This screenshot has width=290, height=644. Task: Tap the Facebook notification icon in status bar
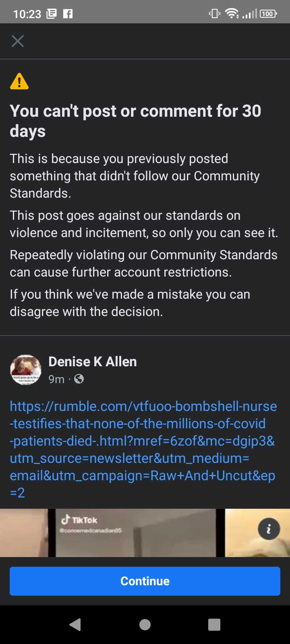pyautogui.click(x=68, y=14)
